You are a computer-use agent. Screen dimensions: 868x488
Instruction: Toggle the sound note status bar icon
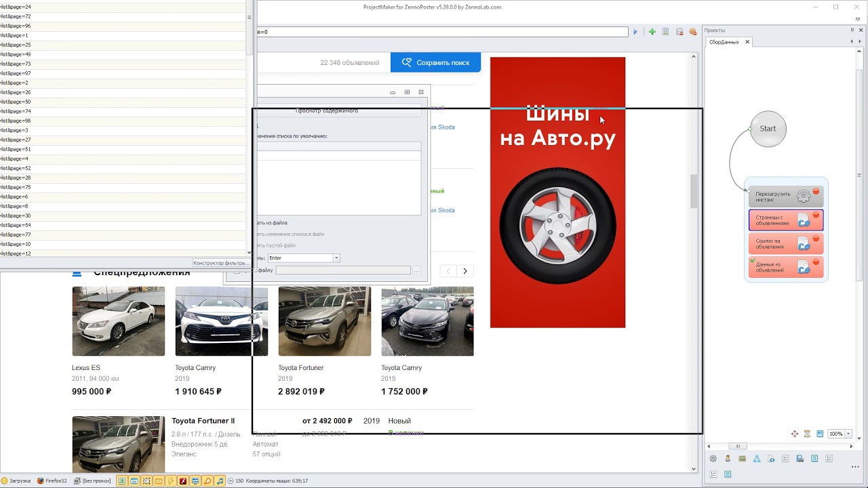coord(220,481)
